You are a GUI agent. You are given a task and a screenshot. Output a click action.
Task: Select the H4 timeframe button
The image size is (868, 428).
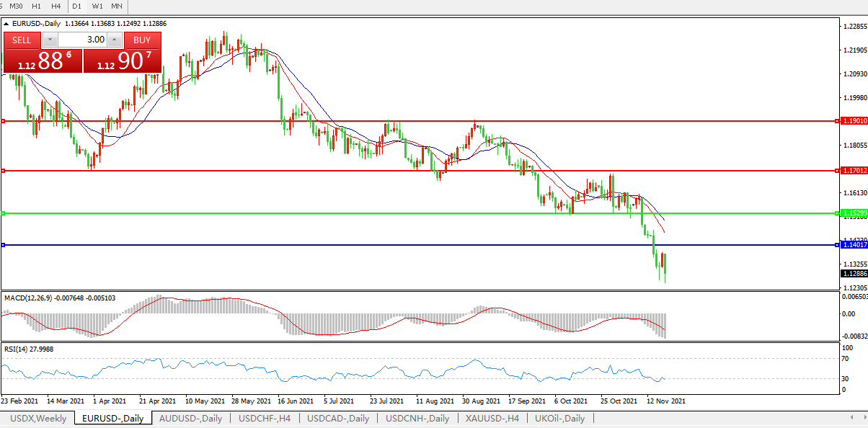[x=56, y=6]
